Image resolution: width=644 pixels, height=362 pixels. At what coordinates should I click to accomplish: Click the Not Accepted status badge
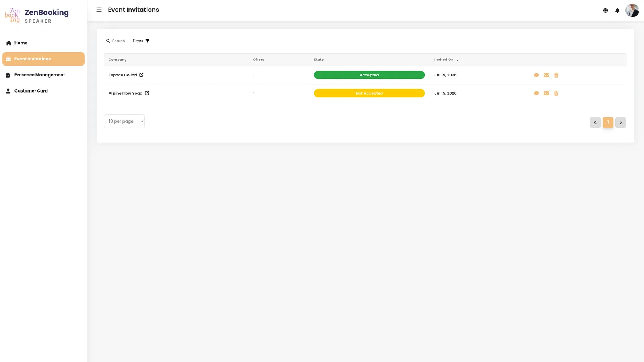(369, 93)
